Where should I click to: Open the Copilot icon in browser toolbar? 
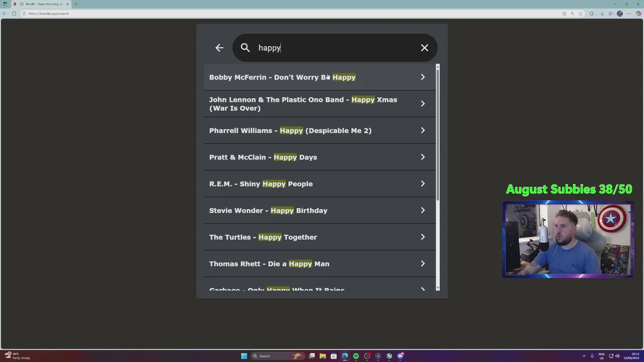[638, 14]
